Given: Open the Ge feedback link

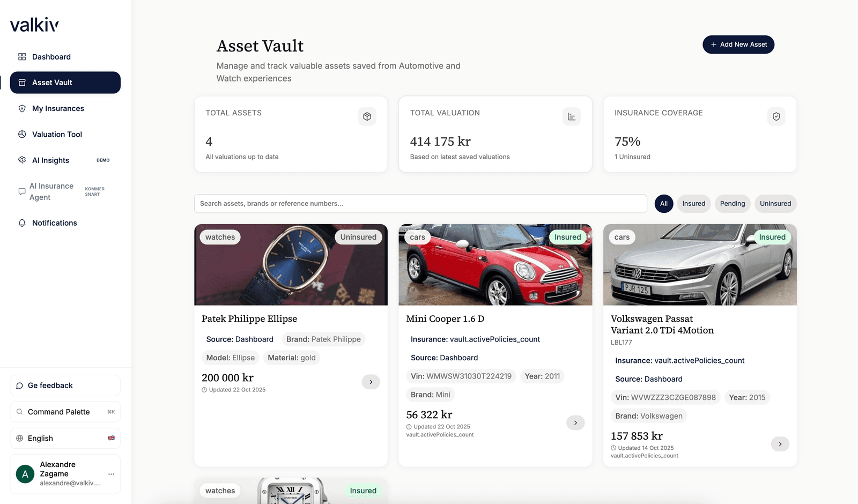Looking at the screenshot, I should [50, 385].
